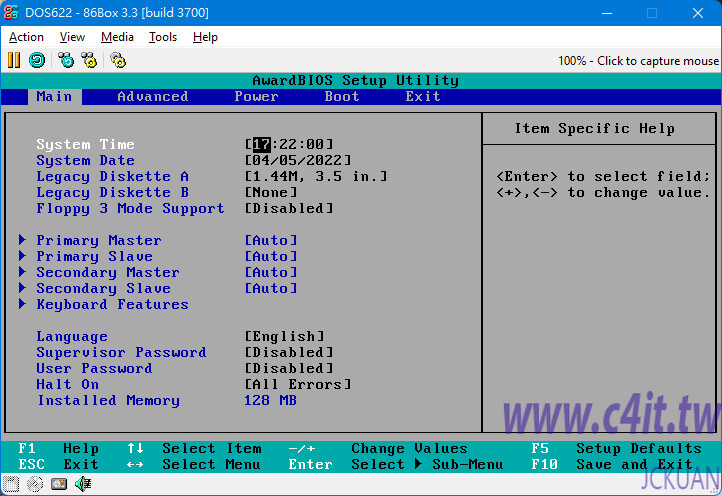Expand the Secondary Slave sub-menu arrow
The width and height of the screenshot is (722, 496).
click(x=22, y=288)
